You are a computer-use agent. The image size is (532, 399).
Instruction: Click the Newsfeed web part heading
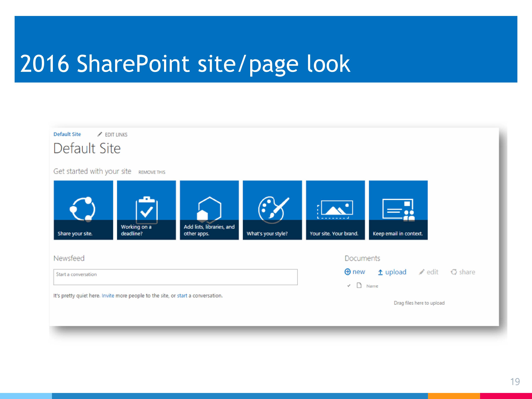(x=69, y=258)
